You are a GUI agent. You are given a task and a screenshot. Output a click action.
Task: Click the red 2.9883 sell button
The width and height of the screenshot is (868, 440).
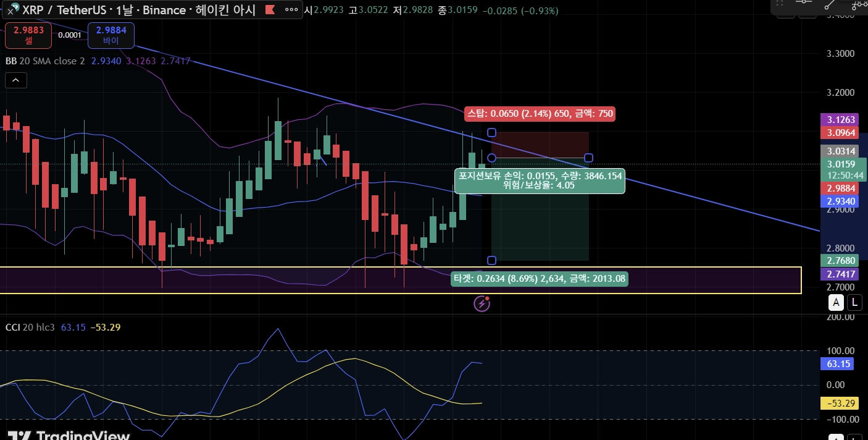pyautogui.click(x=29, y=35)
